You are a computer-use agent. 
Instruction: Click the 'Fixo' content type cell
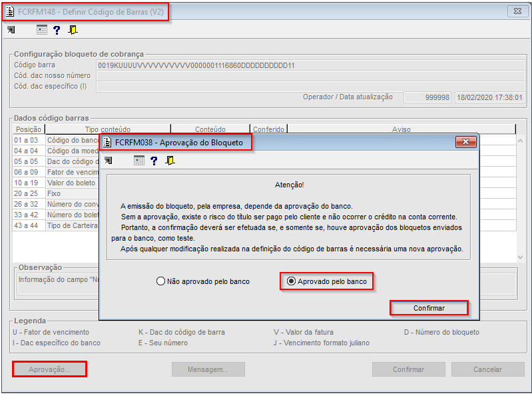[73, 193]
